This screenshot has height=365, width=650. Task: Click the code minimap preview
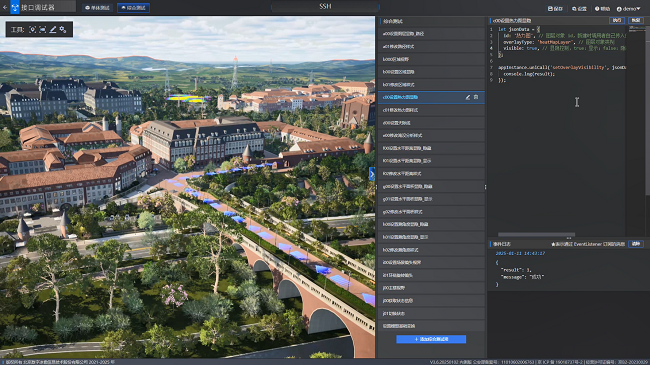(x=637, y=29)
